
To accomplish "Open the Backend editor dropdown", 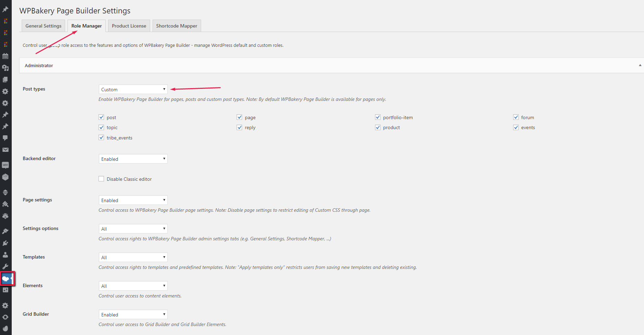I will coord(133,159).
